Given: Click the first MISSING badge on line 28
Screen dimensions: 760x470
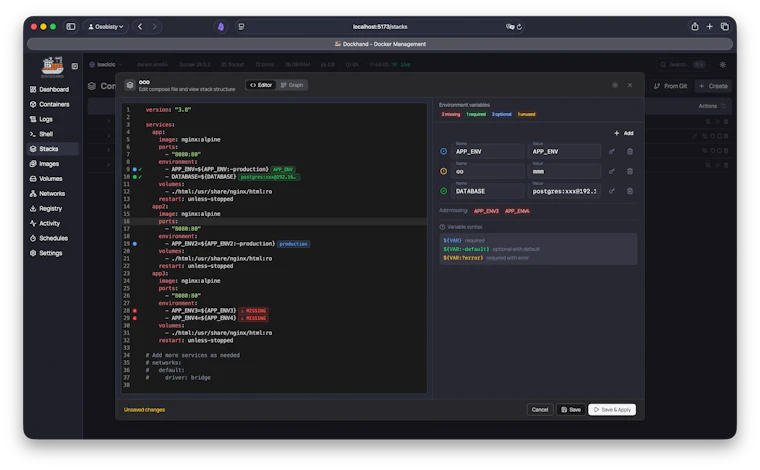Looking at the screenshot, I should (254, 311).
